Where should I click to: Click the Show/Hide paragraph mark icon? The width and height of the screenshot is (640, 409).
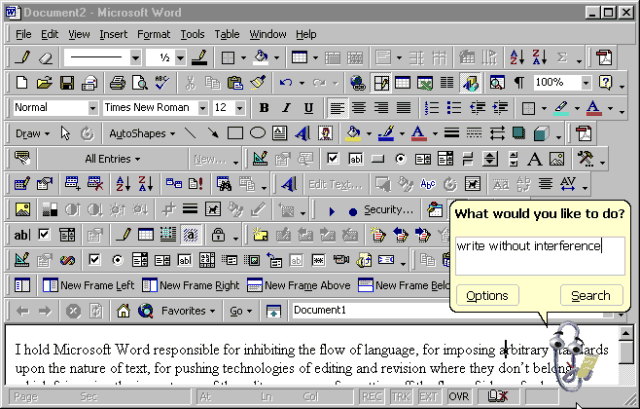coord(519,83)
